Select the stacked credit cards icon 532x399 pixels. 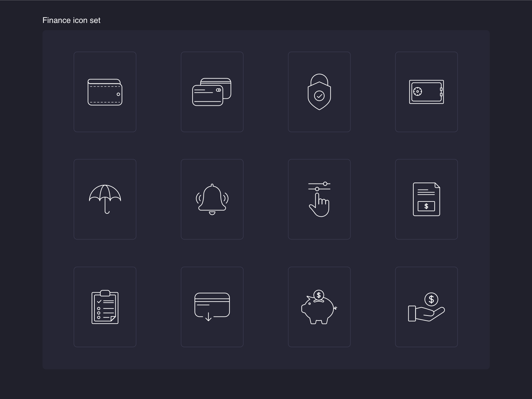212,92
